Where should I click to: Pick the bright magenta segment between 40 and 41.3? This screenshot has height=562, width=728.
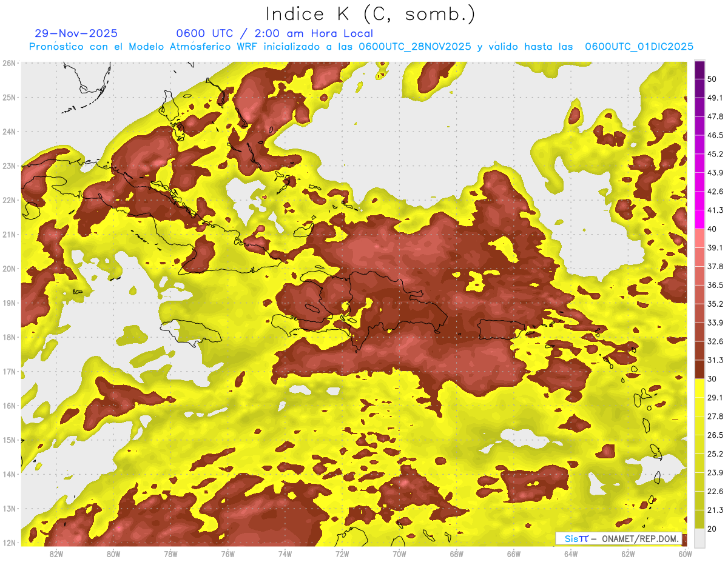coord(699,219)
